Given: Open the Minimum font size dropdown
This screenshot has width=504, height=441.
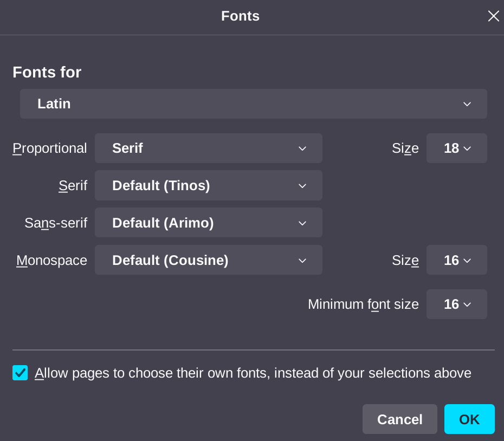Looking at the screenshot, I should (456, 304).
